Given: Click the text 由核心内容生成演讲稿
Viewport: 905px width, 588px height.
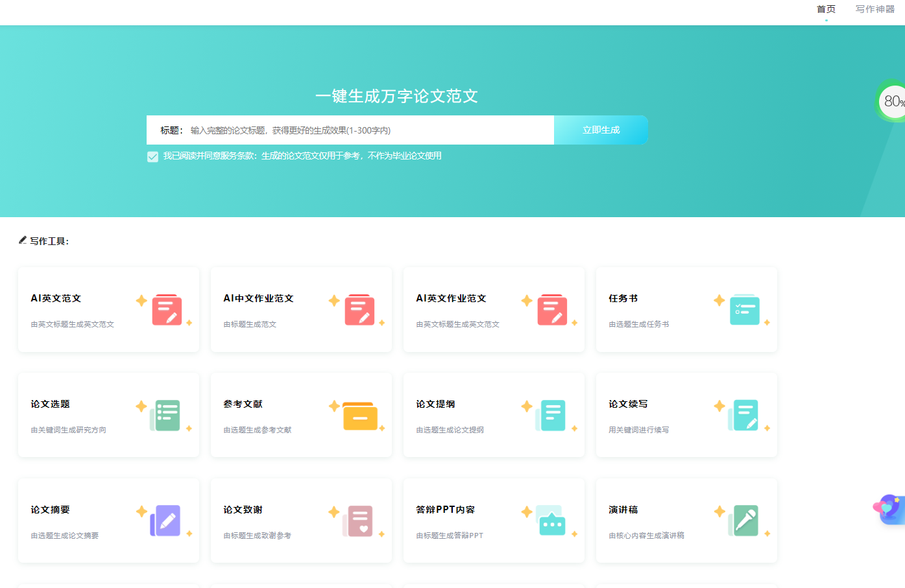Looking at the screenshot, I should (x=646, y=535).
